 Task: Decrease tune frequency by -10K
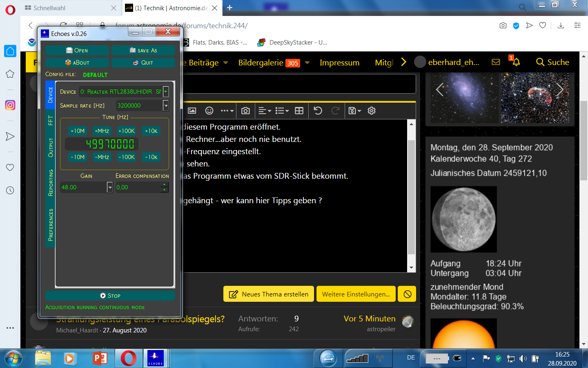tap(151, 157)
